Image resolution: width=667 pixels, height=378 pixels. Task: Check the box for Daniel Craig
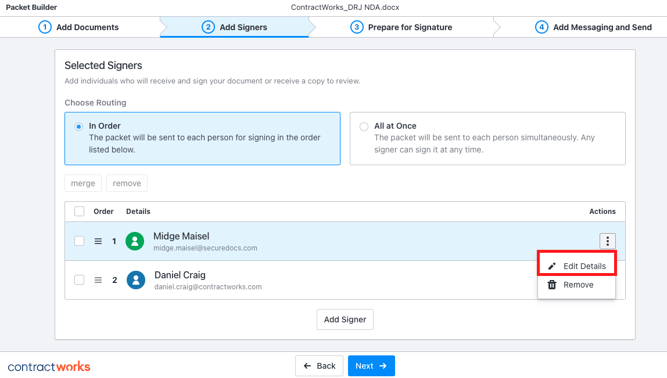[79, 280]
